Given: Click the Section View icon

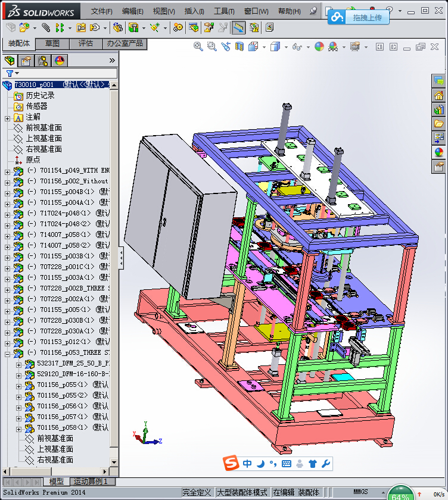Looking at the screenshot, I should (x=239, y=46).
